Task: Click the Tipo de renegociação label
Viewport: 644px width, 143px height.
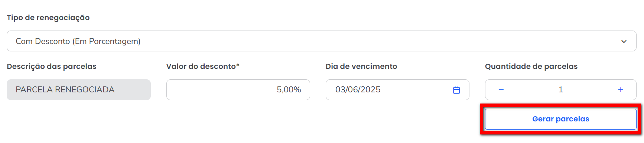Action: tap(48, 18)
